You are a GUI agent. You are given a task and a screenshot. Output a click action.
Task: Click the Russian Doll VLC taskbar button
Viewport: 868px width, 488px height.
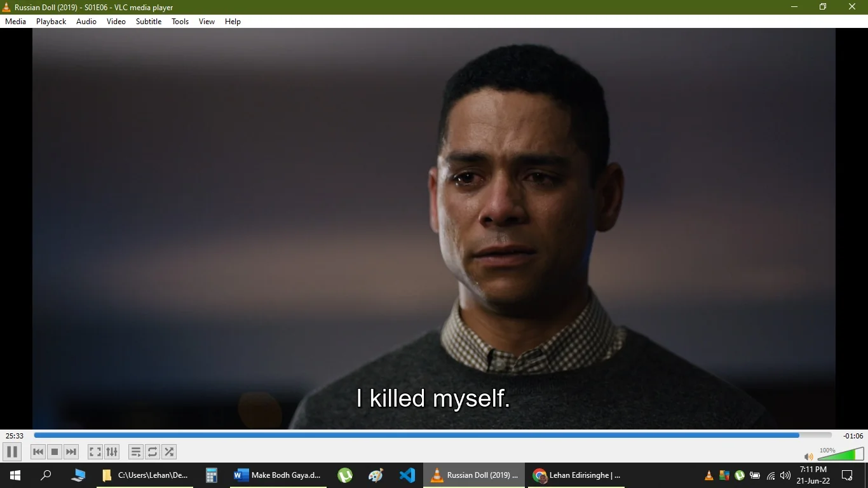pyautogui.click(x=474, y=475)
